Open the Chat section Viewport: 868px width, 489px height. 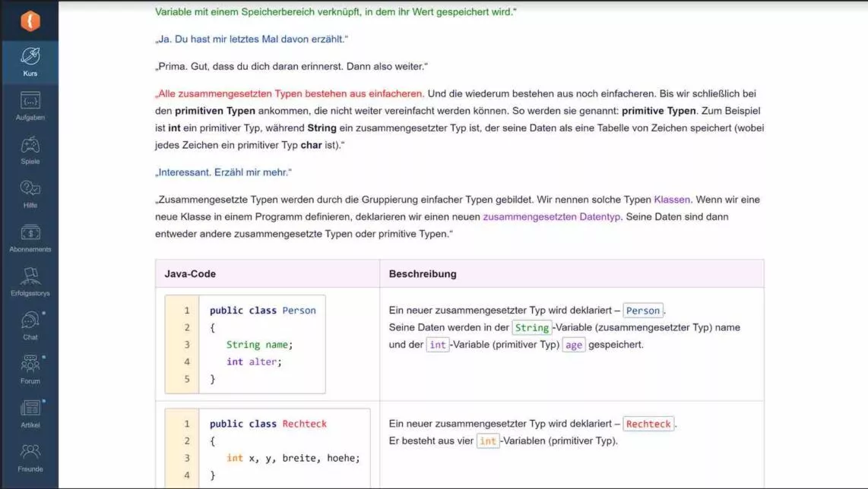(30, 326)
